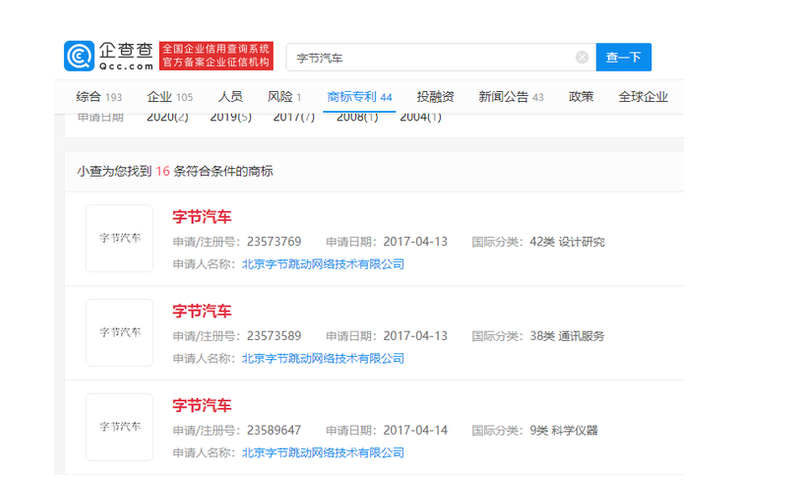This screenshot has width=800, height=501.
Task: Open trademark thumbnail of the 9类 科学仪器 entry
Action: (119, 427)
